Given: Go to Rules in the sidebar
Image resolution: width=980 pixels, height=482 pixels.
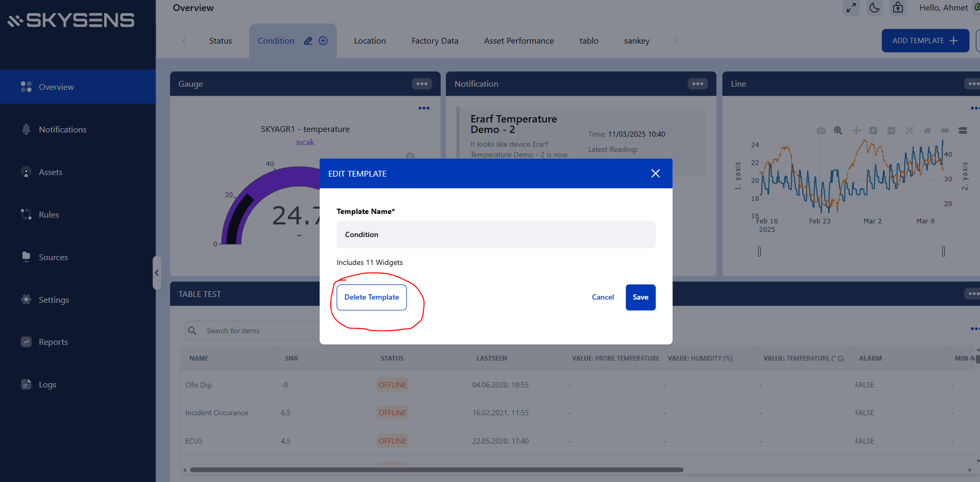Looking at the screenshot, I should 48,214.
